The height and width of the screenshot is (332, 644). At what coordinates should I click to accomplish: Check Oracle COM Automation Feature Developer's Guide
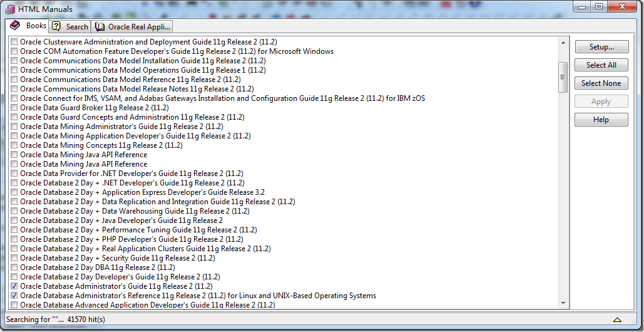pyautogui.click(x=14, y=51)
